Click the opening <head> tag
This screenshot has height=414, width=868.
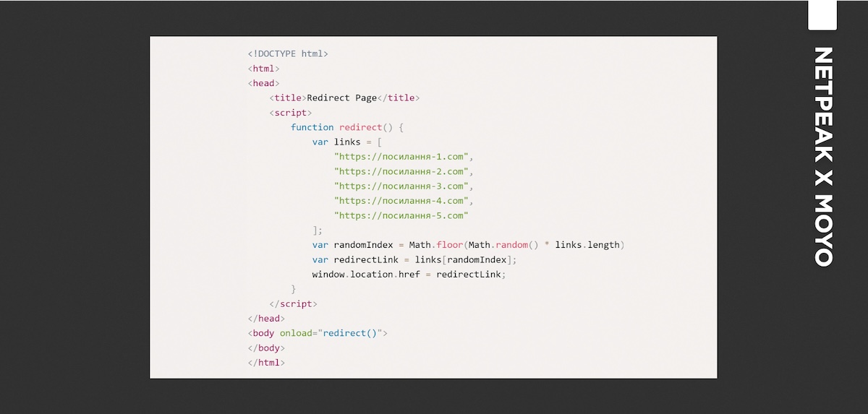pyautogui.click(x=263, y=83)
